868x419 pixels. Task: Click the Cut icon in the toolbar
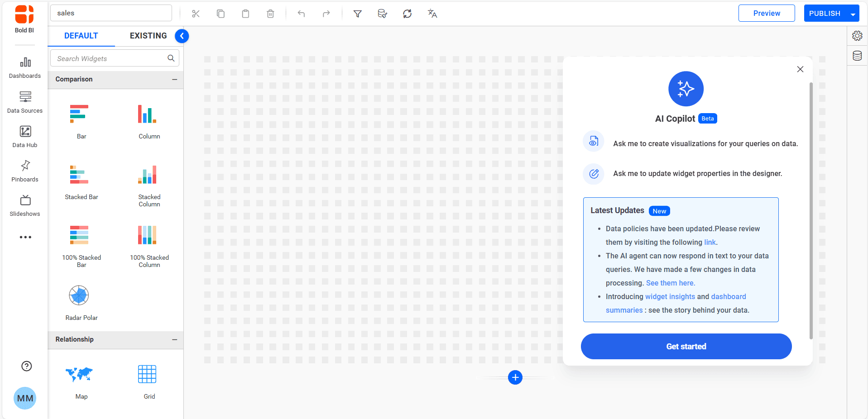(196, 14)
